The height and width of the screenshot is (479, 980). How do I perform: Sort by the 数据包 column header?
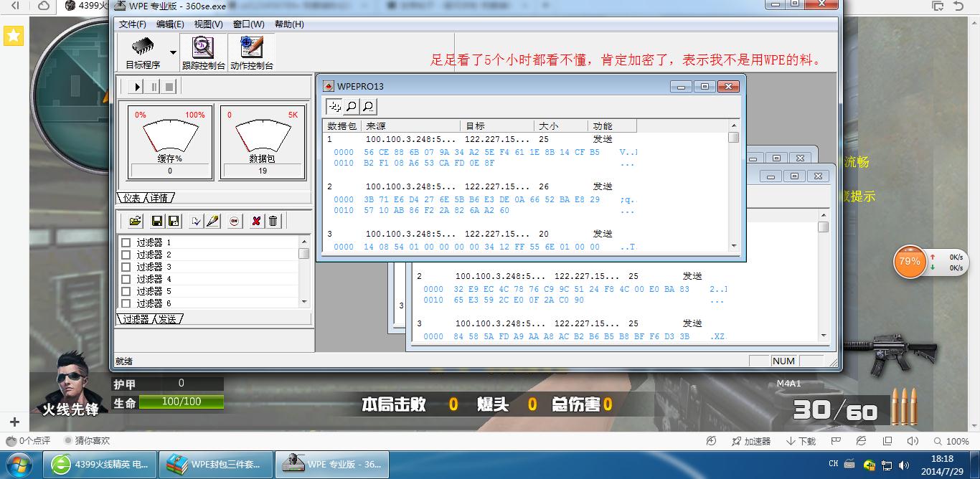[x=342, y=126]
